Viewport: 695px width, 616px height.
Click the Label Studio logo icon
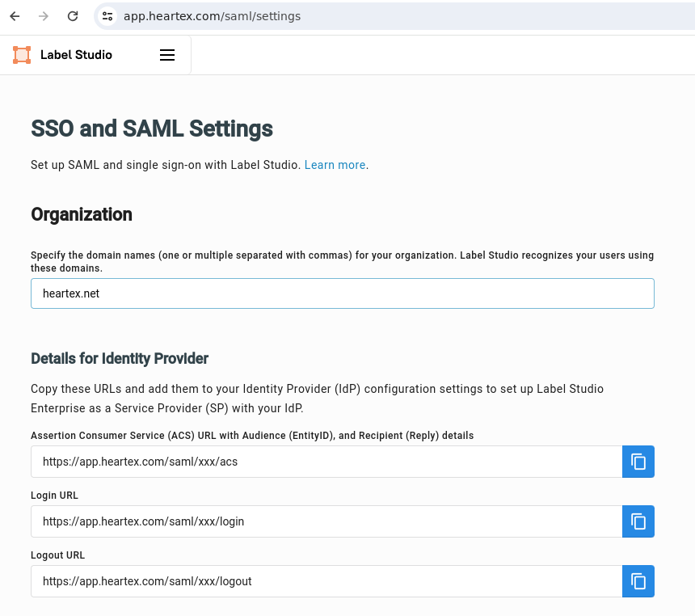pos(22,55)
